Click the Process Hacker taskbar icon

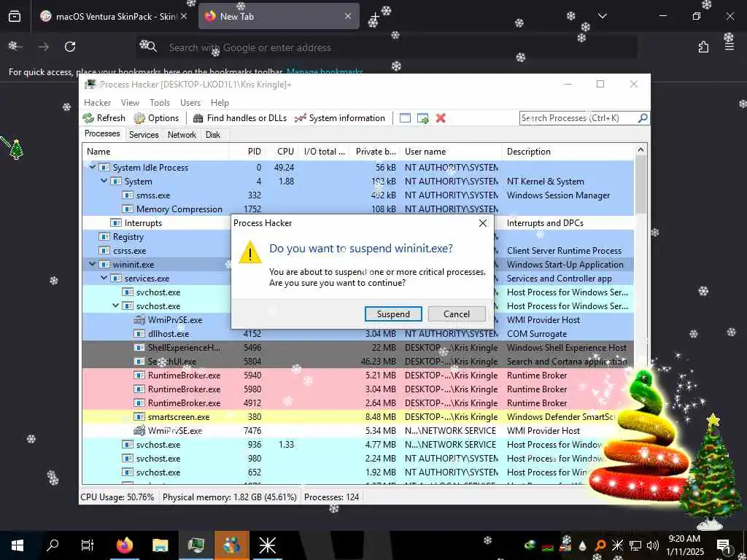point(196,545)
